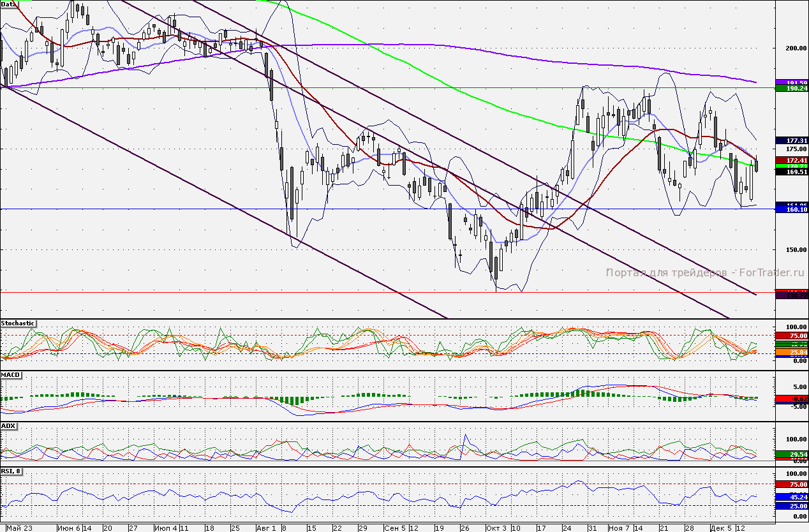Click the 'Авг 1' date label
This screenshot has width=809, height=532.
[267, 528]
